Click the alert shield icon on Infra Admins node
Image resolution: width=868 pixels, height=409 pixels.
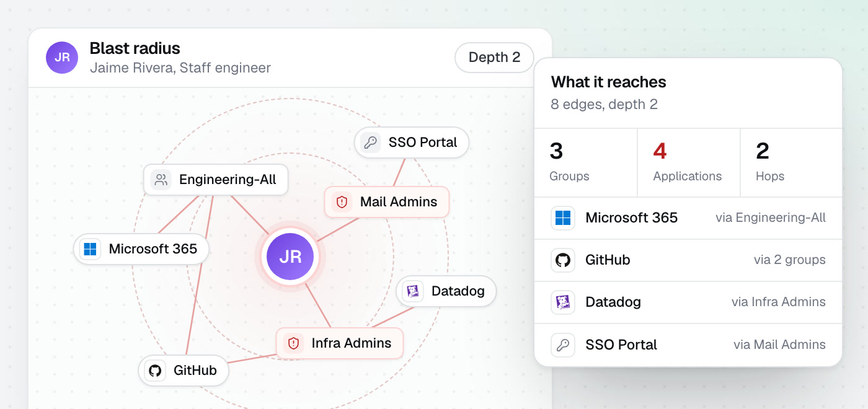coord(293,343)
